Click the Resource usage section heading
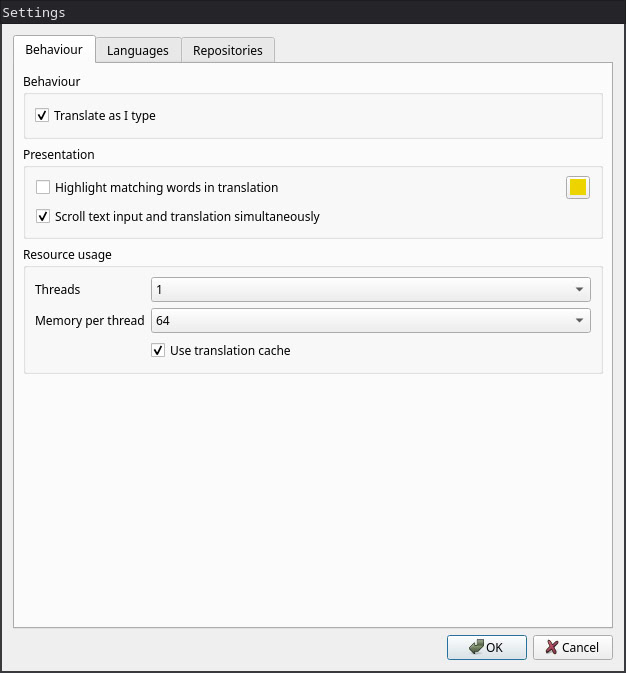This screenshot has width=626, height=673. point(68,255)
